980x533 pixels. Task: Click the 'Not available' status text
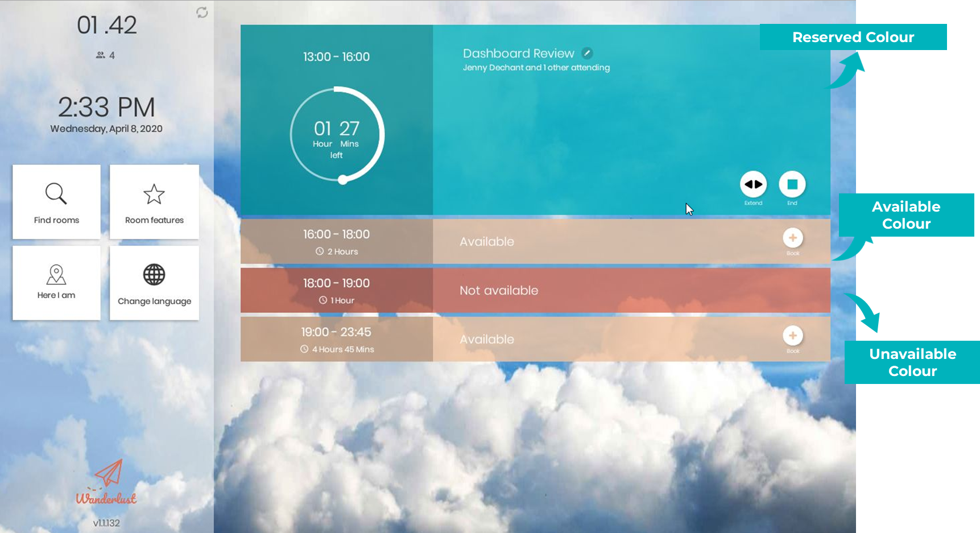tap(499, 290)
